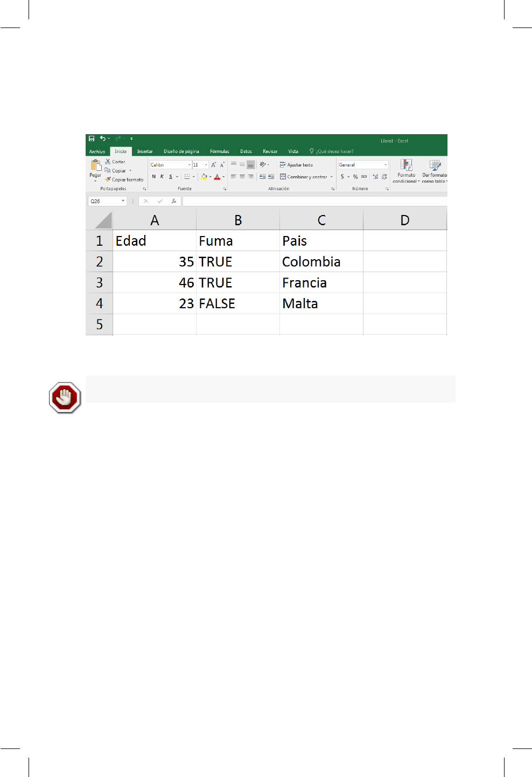The width and height of the screenshot is (532, 777).
Task: Open the Calibri font name dropdown
Action: (190, 165)
